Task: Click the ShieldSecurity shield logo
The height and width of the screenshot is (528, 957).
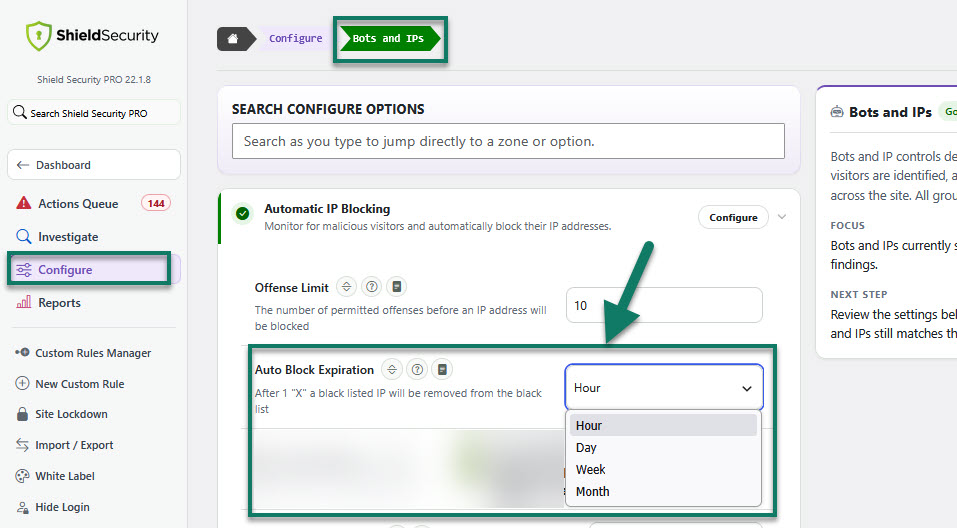Action: pyautogui.click(x=38, y=36)
